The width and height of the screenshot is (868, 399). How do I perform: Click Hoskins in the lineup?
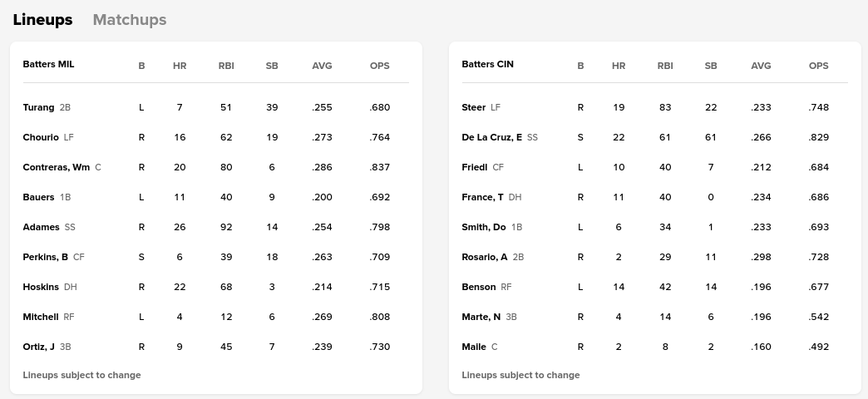tap(41, 287)
